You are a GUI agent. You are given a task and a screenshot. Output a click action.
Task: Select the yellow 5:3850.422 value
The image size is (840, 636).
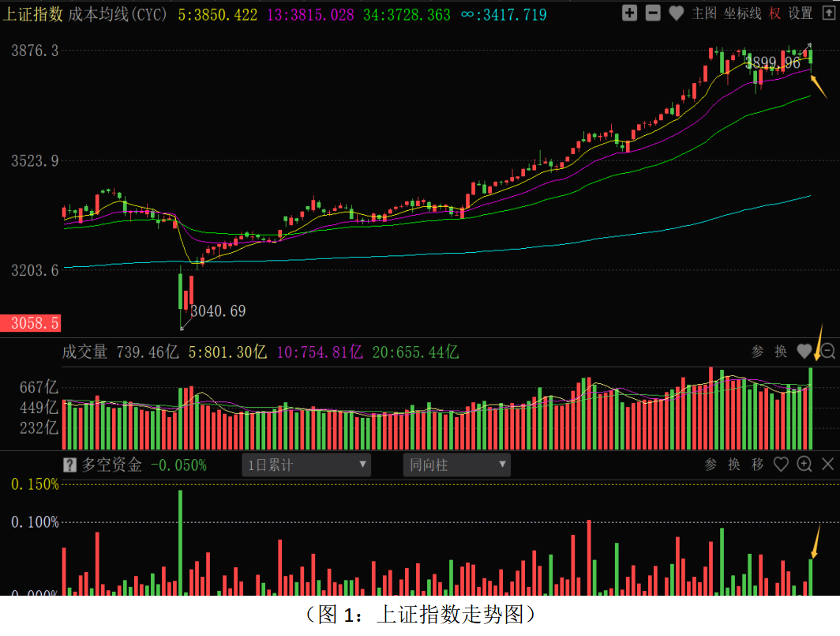[218, 14]
